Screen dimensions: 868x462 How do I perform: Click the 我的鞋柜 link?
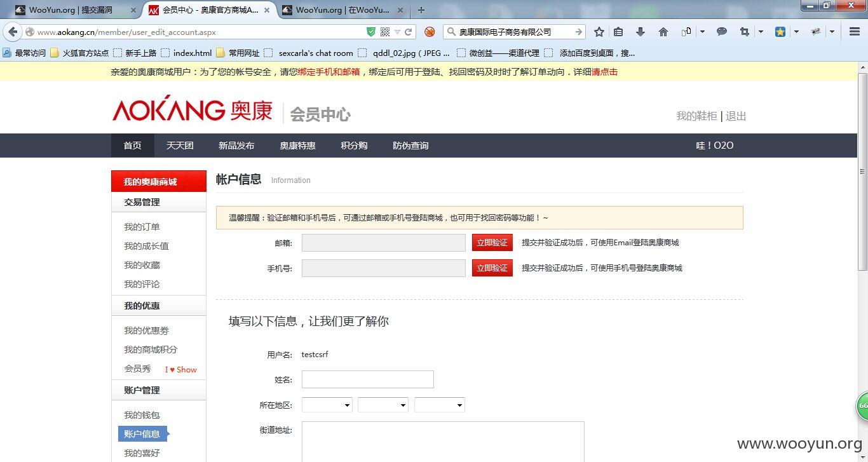click(696, 116)
